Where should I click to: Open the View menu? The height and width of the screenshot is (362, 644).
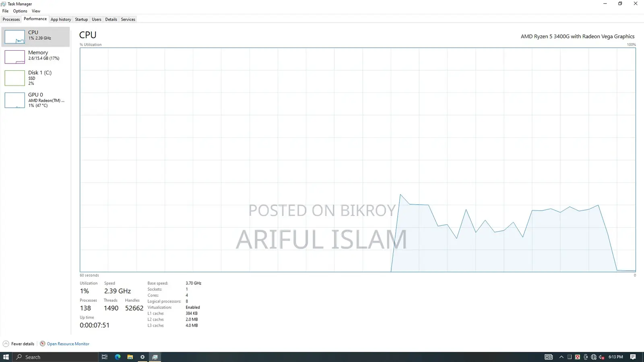coord(36,11)
